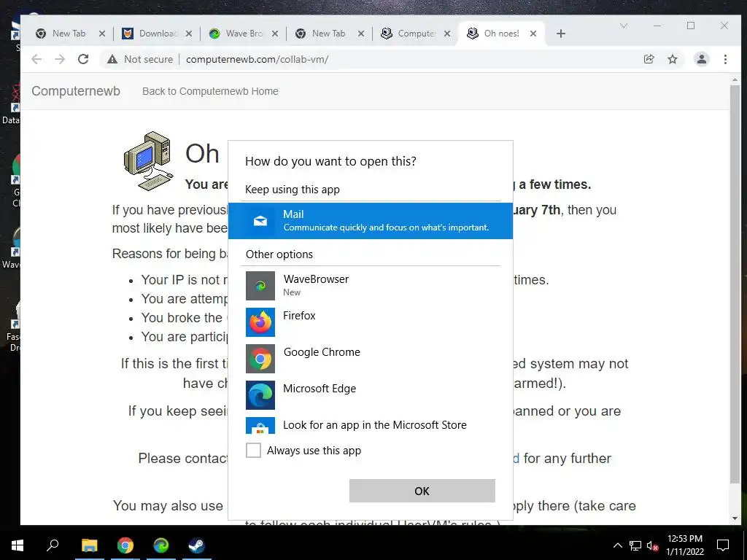This screenshot has height=560, width=747.
Task: Close the Download tab
Action: click(189, 34)
